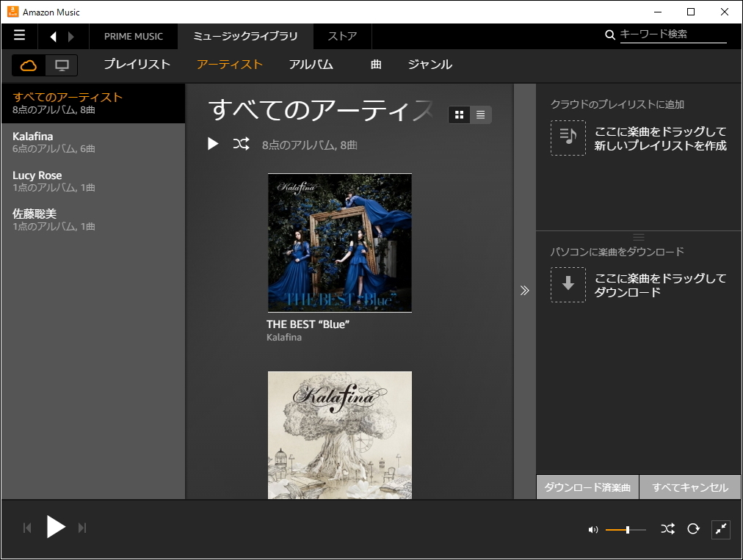Switch to grid view display
This screenshot has height=560, width=743.
[460, 114]
